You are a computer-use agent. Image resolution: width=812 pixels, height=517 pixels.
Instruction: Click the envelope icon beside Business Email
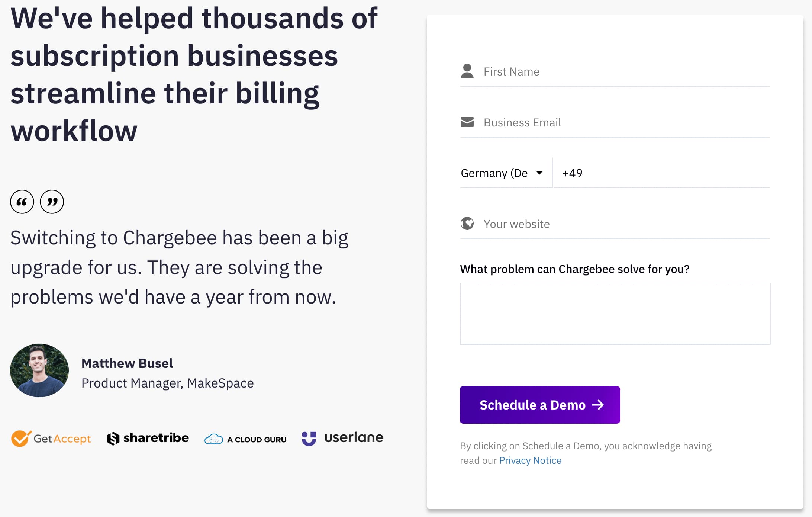[x=467, y=122]
